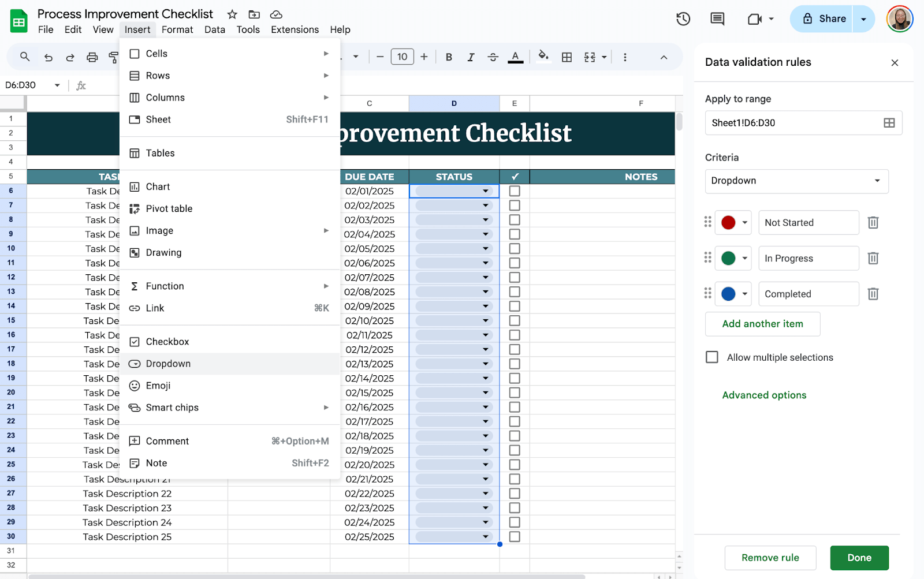Check the checkbox in row 30
Screen dimensions: 924x579
tap(515, 537)
